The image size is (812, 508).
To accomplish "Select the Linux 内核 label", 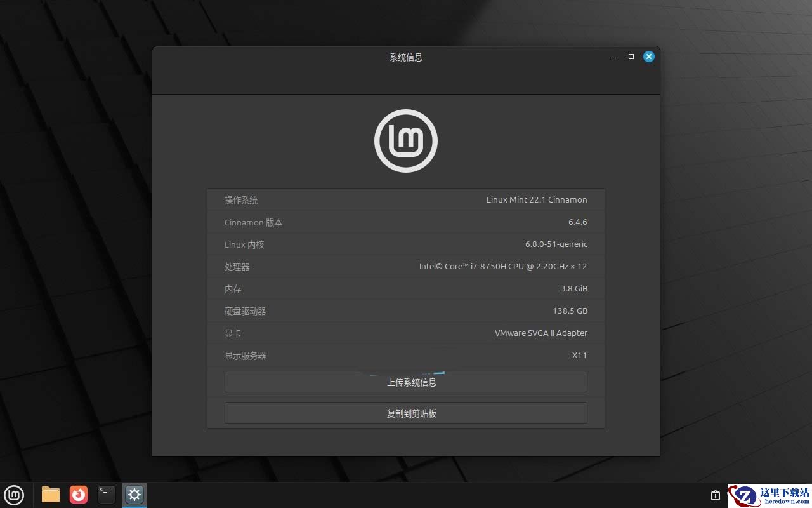I will (x=244, y=244).
